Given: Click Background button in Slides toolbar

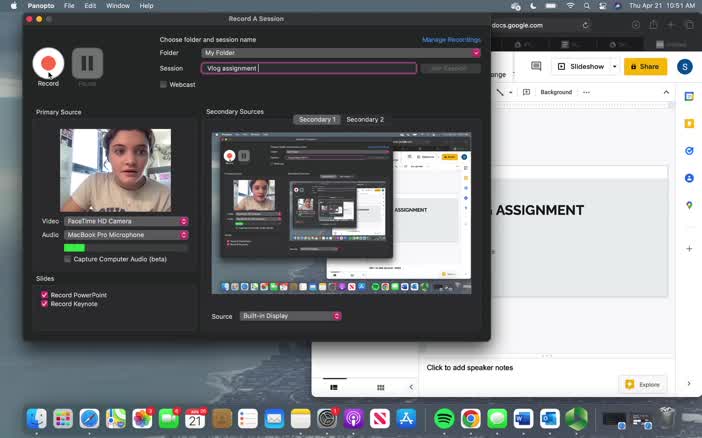Looking at the screenshot, I should pos(556,92).
